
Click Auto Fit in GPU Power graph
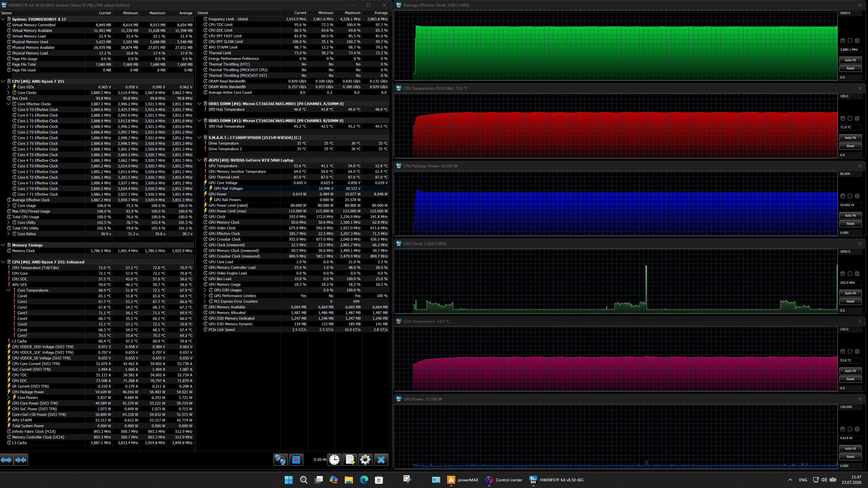click(x=850, y=449)
